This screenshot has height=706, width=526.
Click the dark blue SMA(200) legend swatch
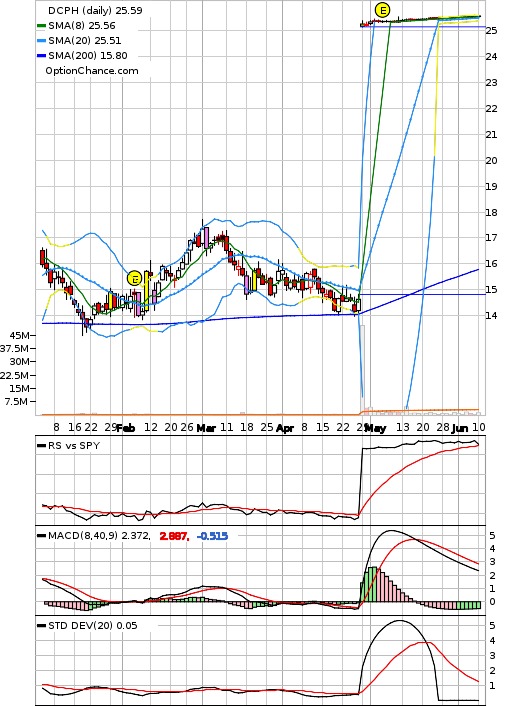[x=41, y=56]
